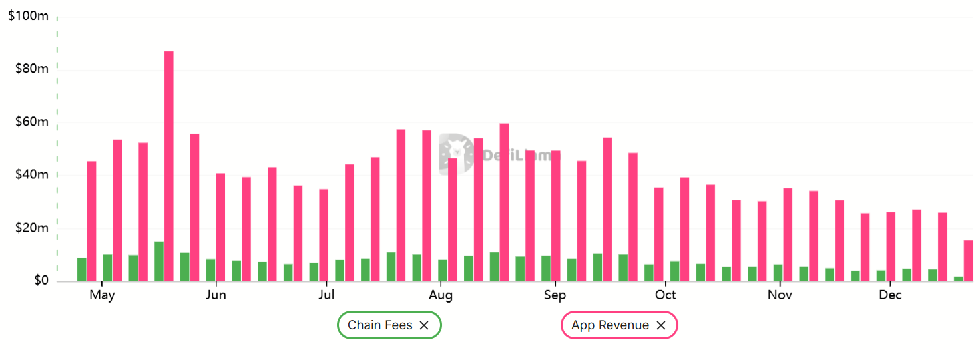Click the first pink bar at far left
The image size is (980, 350).
pos(92,221)
